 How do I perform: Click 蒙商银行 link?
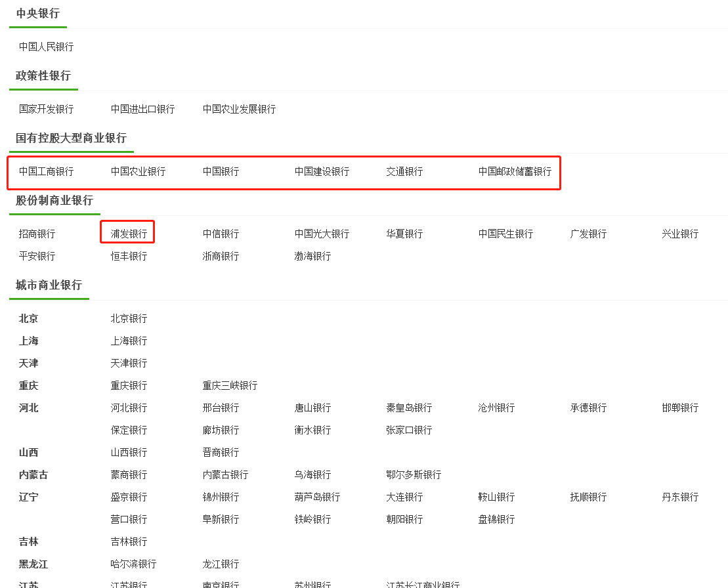129,474
